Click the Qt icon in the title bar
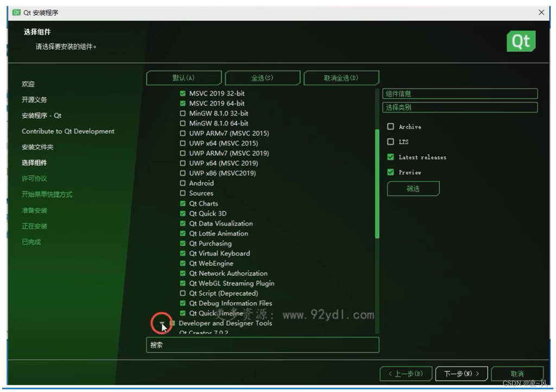 coord(16,12)
